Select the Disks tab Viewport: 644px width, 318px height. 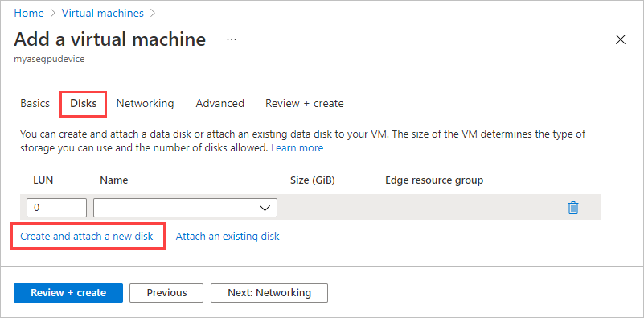(84, 103)
